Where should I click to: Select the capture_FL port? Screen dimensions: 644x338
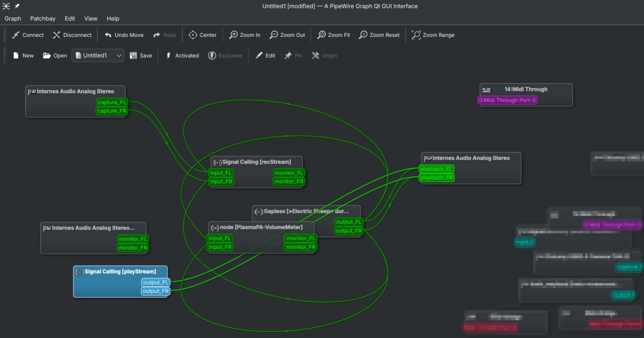pyautogui.click(x=112, y=102)
